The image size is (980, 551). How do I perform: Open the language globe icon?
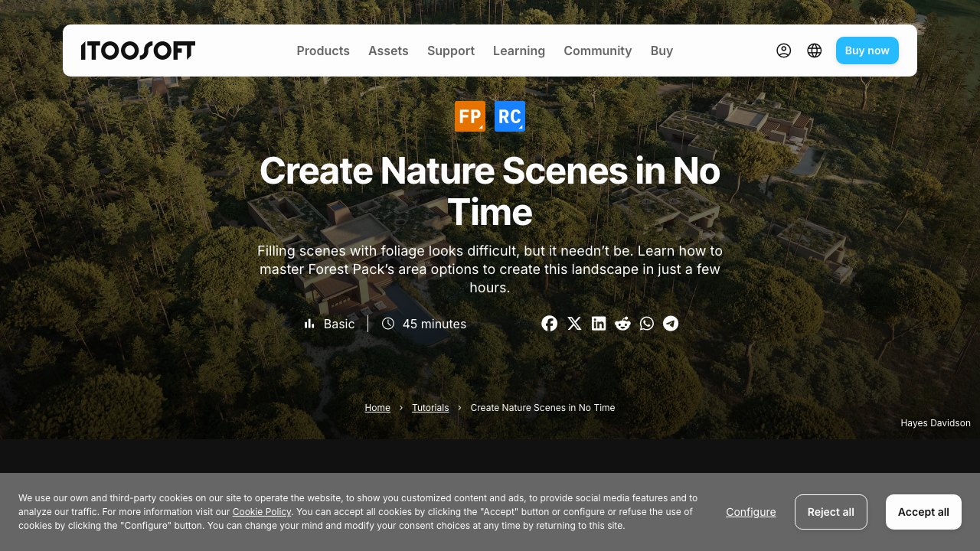click(x=815, y=51)
